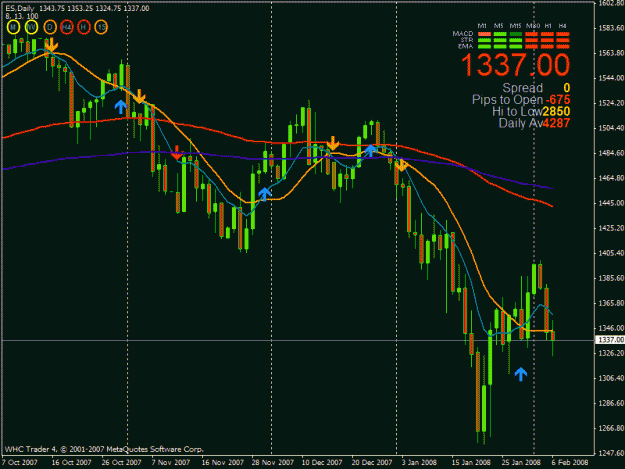Click the MACD H4 signal bar
Screen dimensions: 625x469
coord(562,34)
